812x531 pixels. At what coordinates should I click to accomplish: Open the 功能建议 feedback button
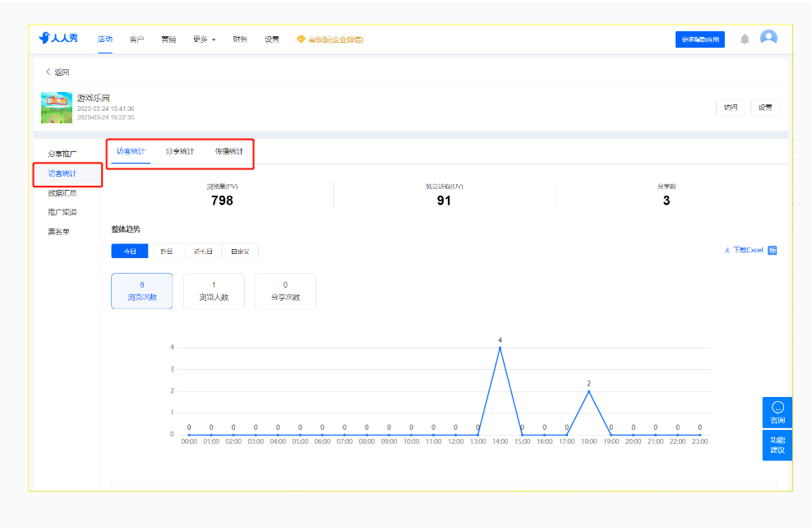(x=777, y=445)
